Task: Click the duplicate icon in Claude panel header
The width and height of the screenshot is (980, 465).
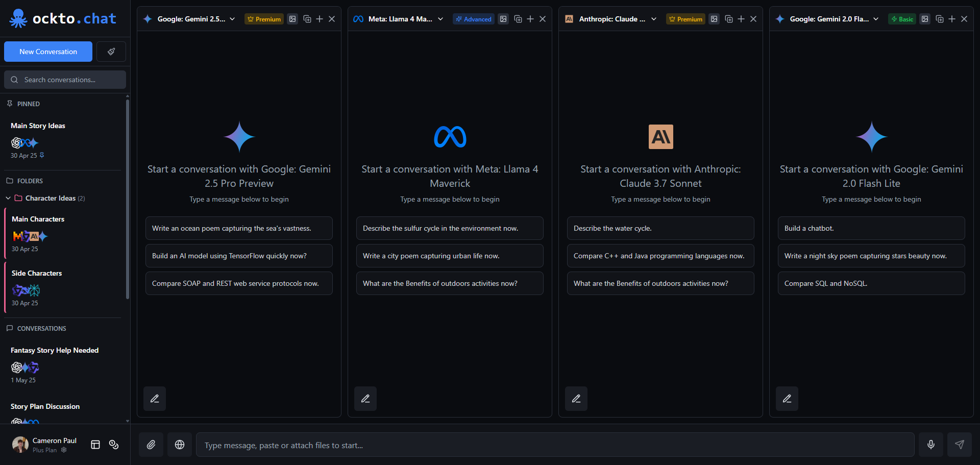Action: coord(729,19)
